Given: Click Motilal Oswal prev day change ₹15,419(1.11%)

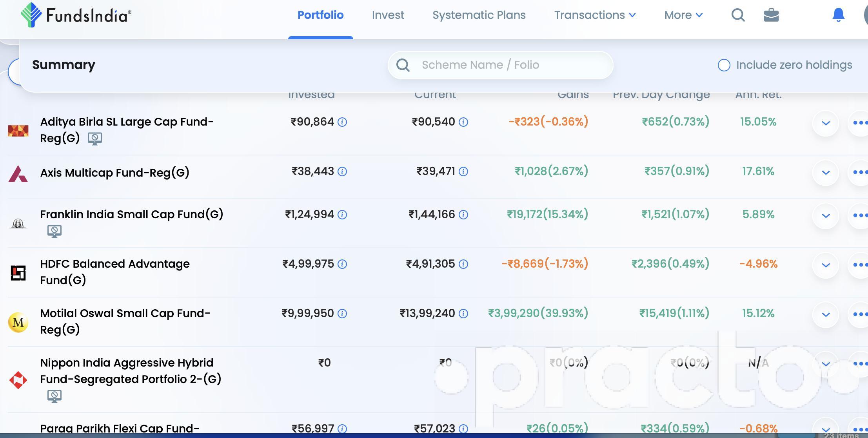Looking at the screenshot, I should (674, 313).
